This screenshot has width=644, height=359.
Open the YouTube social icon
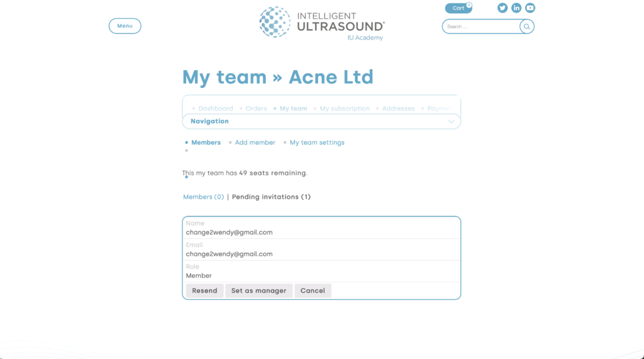530,8
